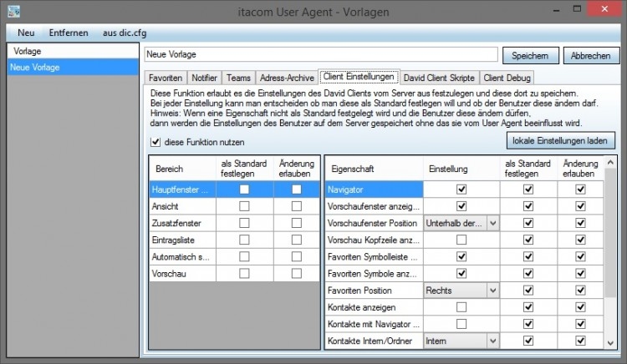Open the David Client Skripte tab
The width and height of the screenshot is (627, 364).
tap(439, 78)
